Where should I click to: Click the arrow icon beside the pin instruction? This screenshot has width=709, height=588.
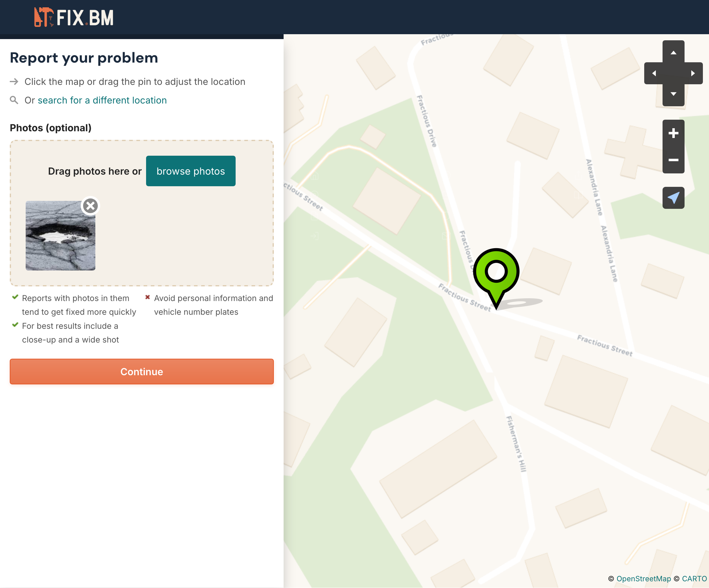[14, 81]
